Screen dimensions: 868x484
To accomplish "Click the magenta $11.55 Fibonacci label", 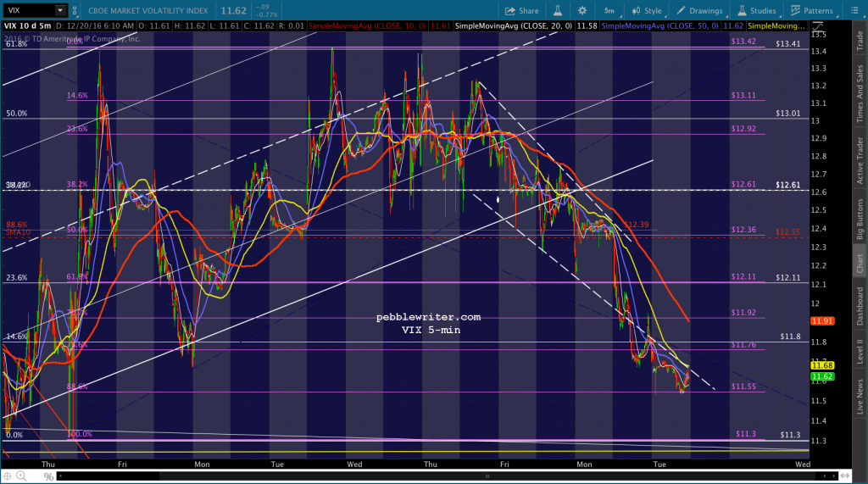I will [x=743, y=387].
